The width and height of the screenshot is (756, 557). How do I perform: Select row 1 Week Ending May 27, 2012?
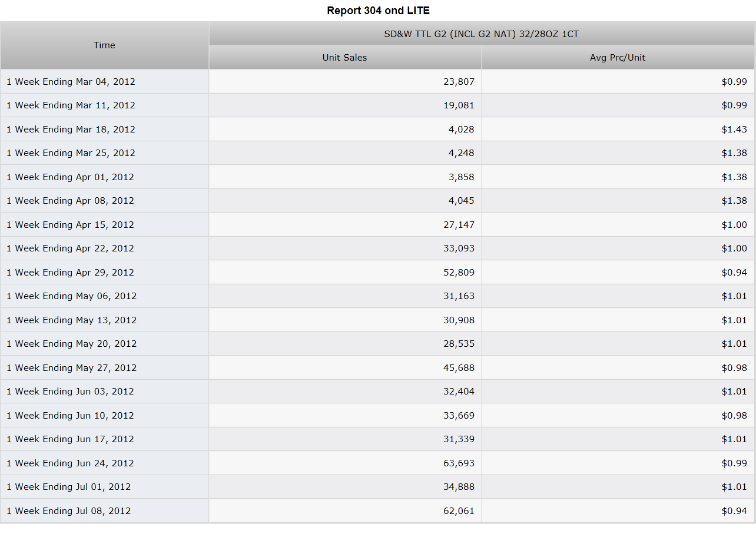tap(378, 368)
